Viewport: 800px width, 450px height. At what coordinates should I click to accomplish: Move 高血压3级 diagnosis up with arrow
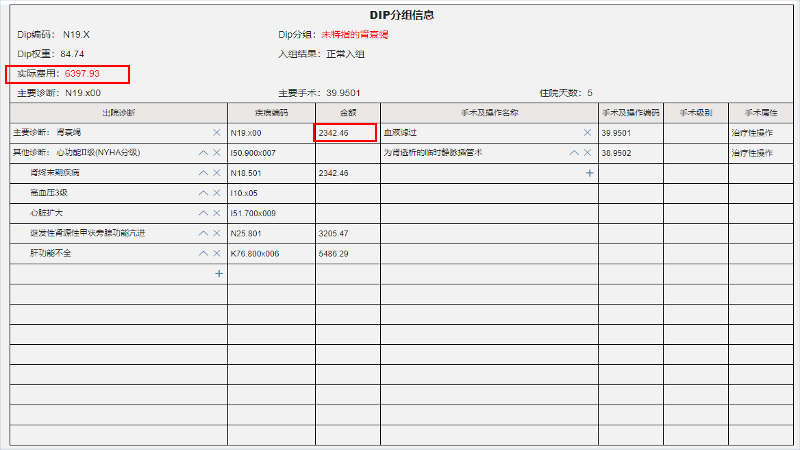203,193
